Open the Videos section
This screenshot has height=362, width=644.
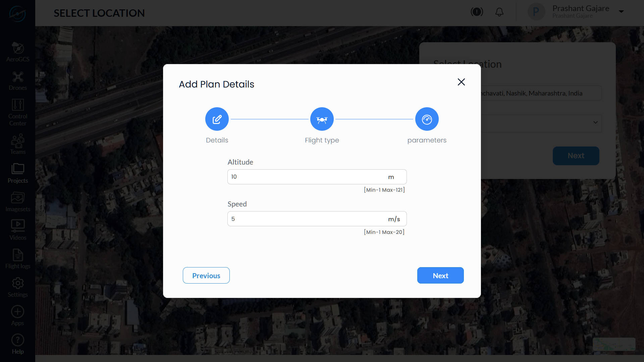(x=18, y=230)
